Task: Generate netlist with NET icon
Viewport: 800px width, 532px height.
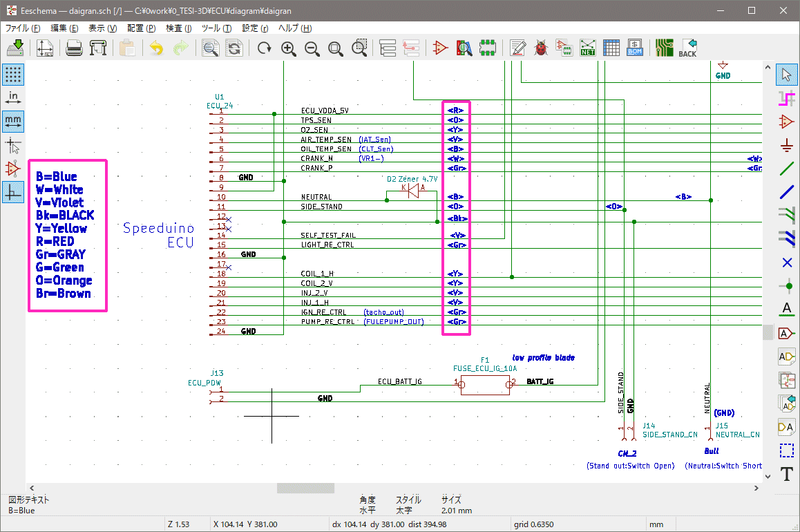Action: [588, 48]
